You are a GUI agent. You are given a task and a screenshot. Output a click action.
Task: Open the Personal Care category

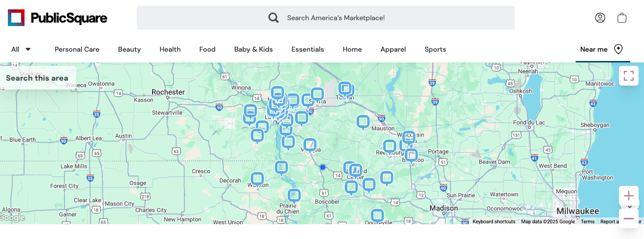click(77, 49)
